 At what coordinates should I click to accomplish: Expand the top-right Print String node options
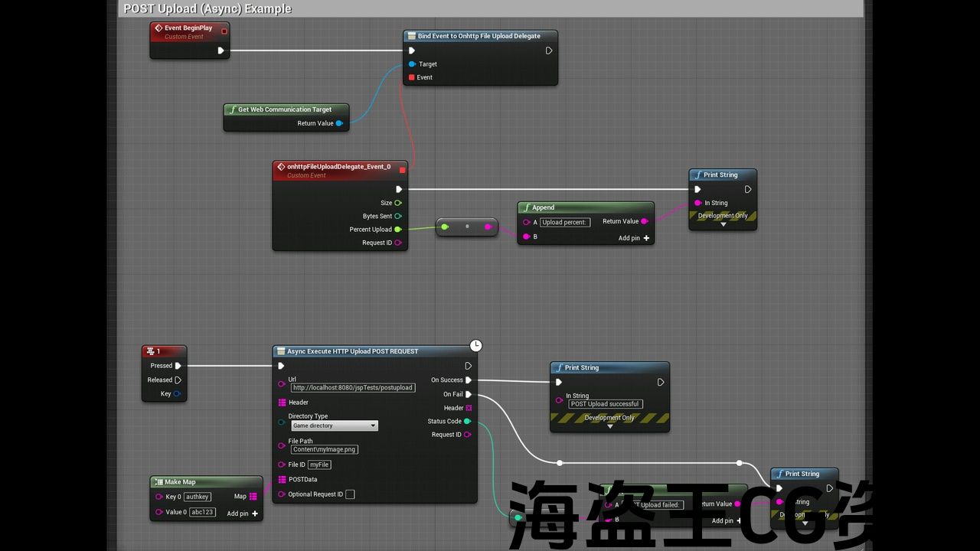[x=723, y=225]
